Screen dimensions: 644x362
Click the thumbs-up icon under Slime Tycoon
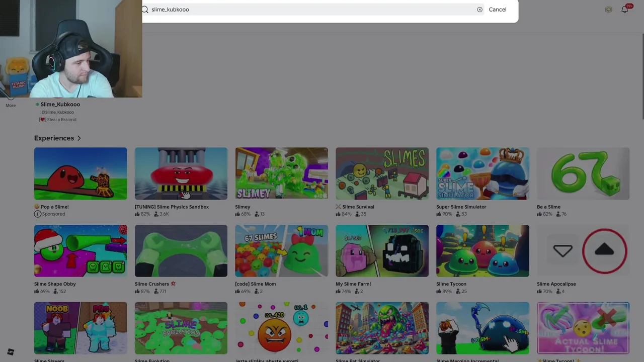[439, 291]
